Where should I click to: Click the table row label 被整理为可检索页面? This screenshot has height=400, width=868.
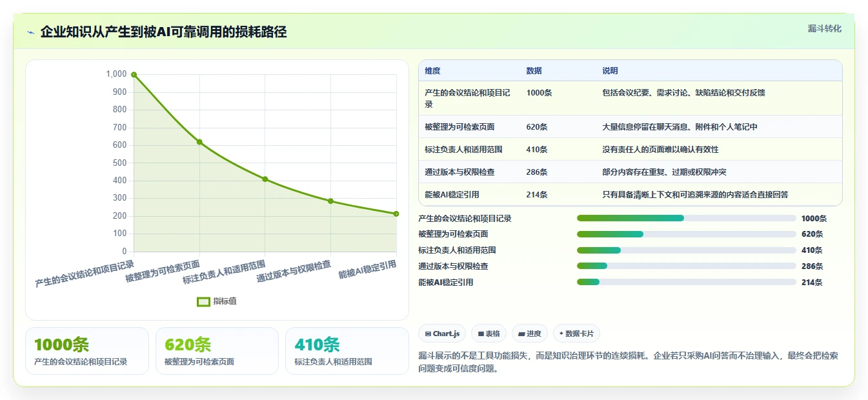pos(459,127)
